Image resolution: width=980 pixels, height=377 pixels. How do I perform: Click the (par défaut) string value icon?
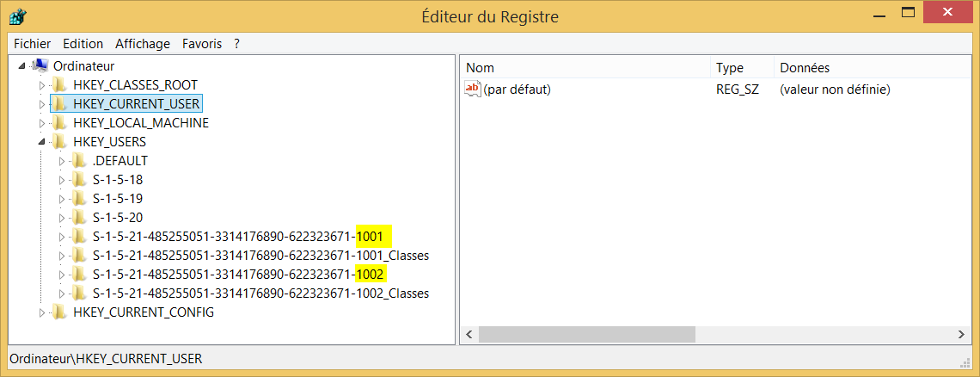pyautogui.click(x=473, y=90)
